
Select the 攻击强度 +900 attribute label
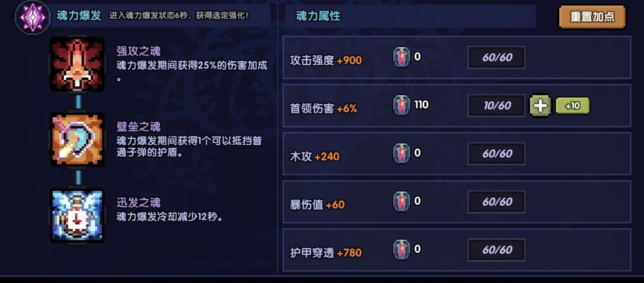tap(326, 60)
